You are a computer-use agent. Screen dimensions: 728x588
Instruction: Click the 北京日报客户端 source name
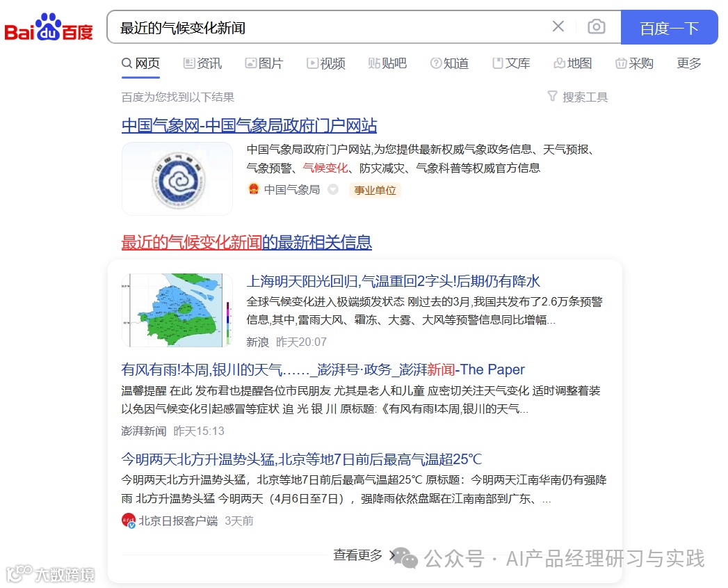click(x=178, y=521)
